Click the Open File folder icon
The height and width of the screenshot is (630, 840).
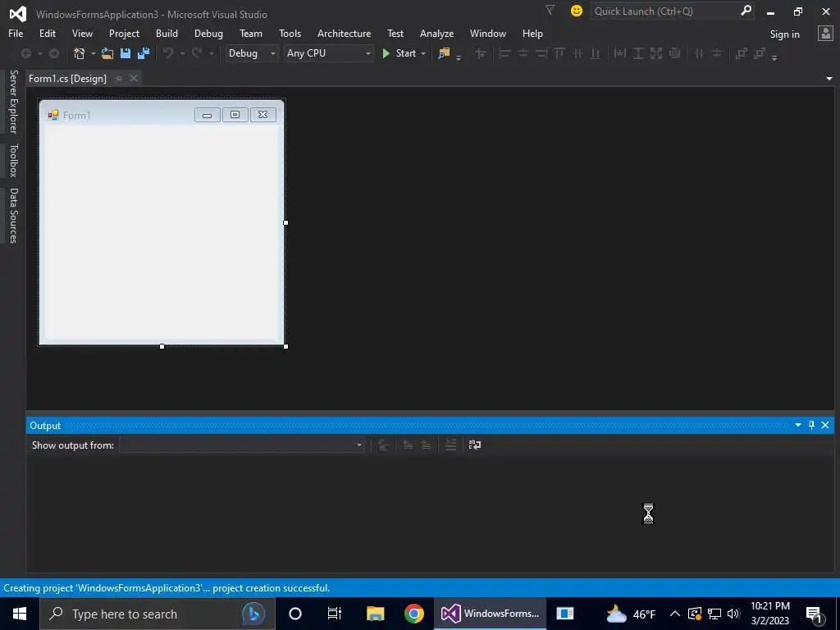pos(107,53)
